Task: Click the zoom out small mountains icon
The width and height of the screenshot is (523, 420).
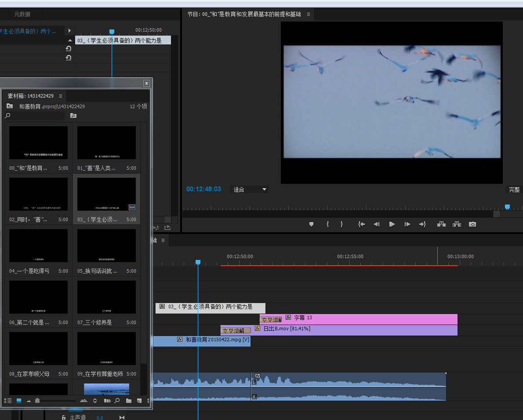Action: (29, 401)
